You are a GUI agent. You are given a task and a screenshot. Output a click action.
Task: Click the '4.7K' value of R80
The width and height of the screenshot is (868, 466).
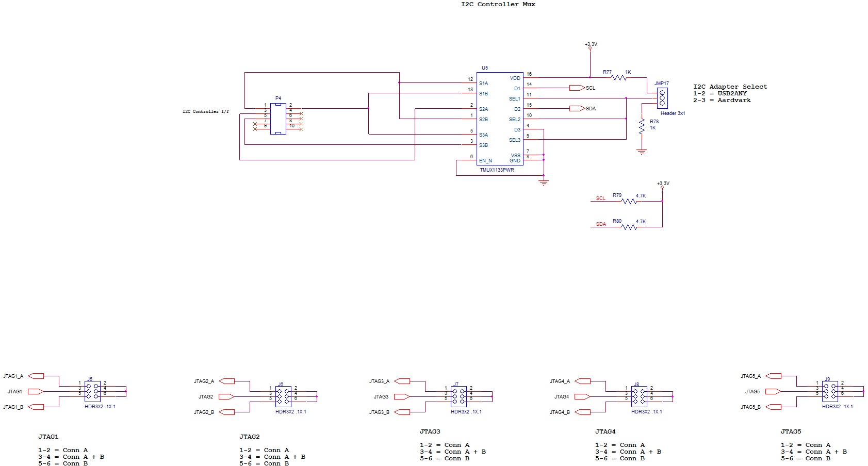click(x=641, y=222)
